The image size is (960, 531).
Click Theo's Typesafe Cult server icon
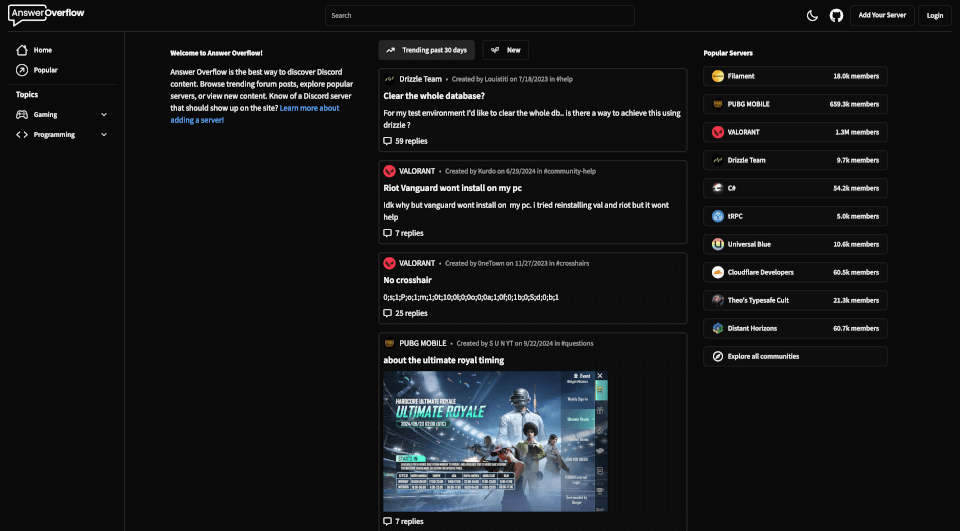tap(718, 301)
